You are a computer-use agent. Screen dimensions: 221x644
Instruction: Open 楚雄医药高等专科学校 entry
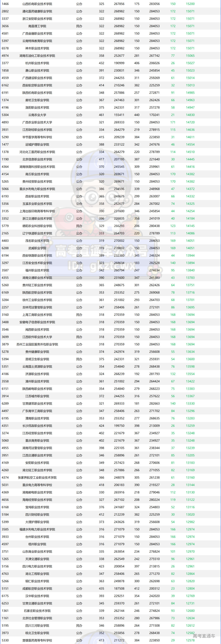click(x=37, y=641)
